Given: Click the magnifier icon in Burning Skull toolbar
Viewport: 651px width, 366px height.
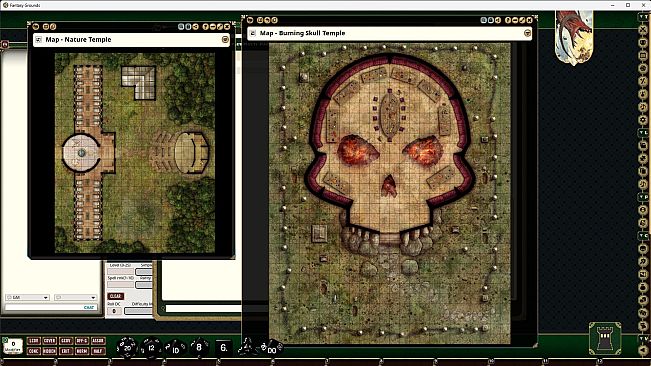Looking at the screenshot, I should click(x=483, y=20).
